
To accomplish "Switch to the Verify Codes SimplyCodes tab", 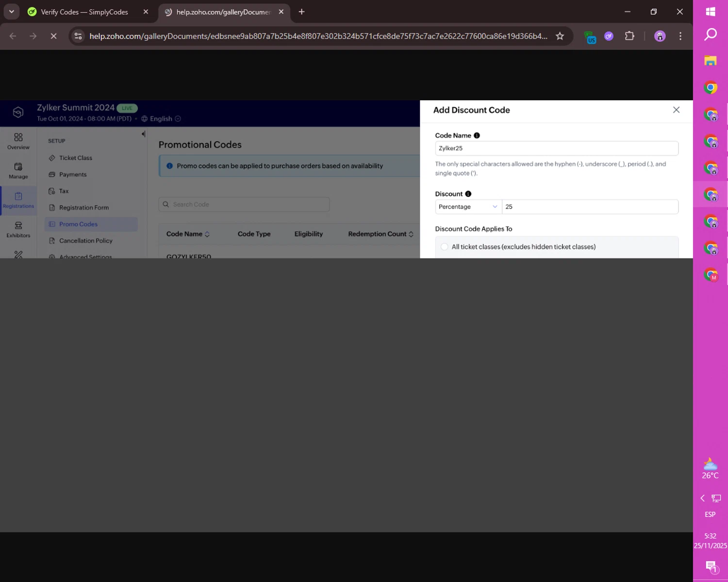I will click(84, 12).
